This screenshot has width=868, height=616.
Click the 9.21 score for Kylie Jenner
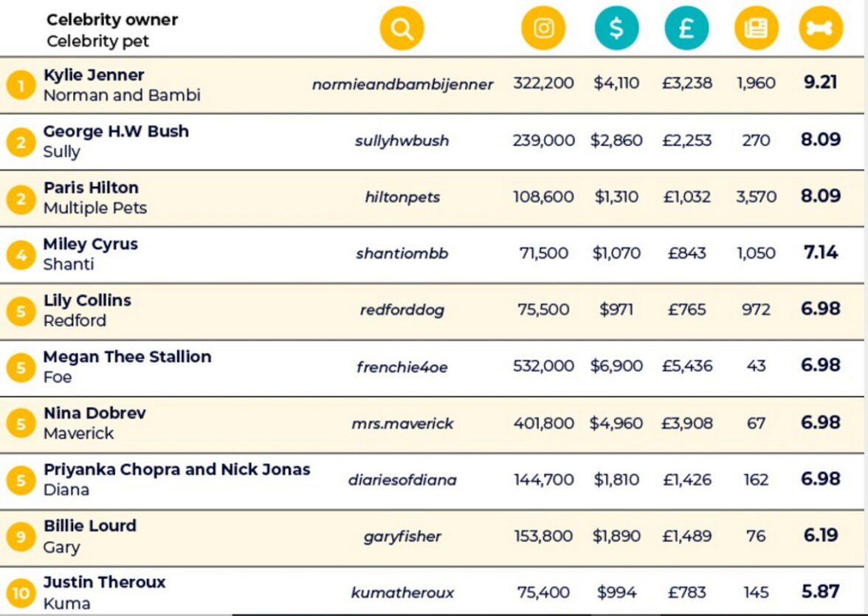820,82
